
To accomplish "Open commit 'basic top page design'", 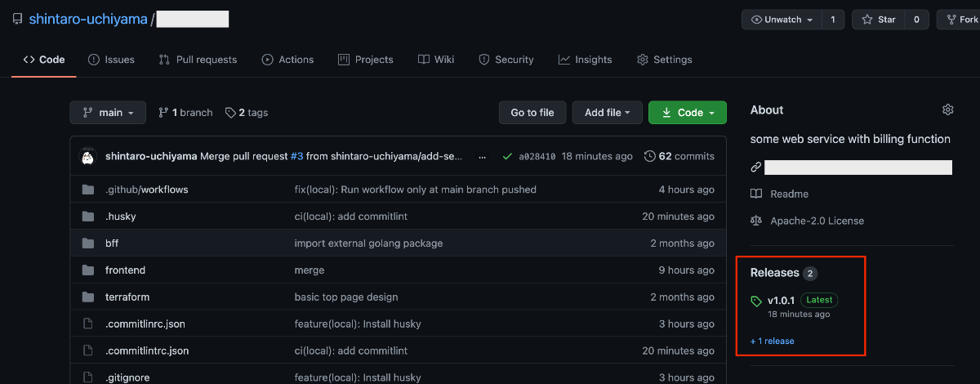I will (346, 297).
